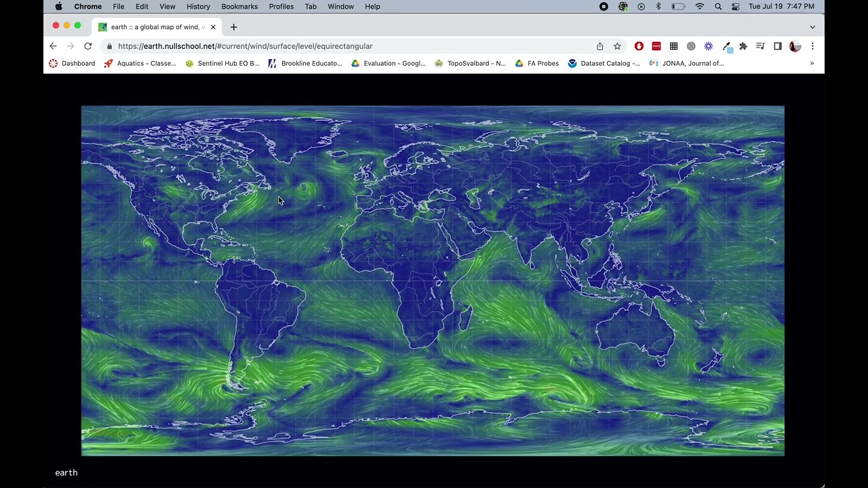
Task: Open the Extensions puzzle-piece menu
Action: tap(743, 46)
